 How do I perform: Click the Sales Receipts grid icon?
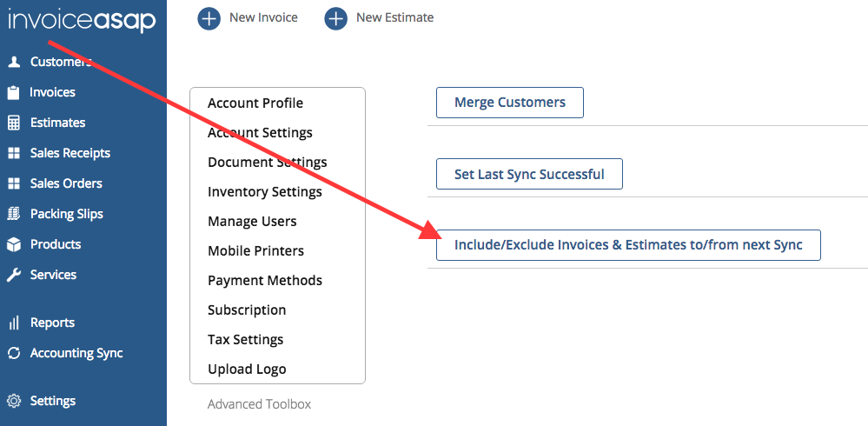point(13,153)
